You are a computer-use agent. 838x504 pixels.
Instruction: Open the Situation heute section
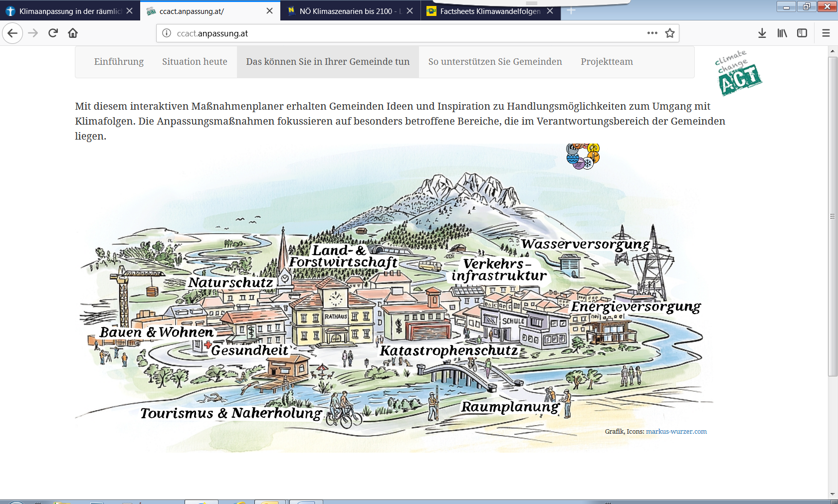click(195, 62)
